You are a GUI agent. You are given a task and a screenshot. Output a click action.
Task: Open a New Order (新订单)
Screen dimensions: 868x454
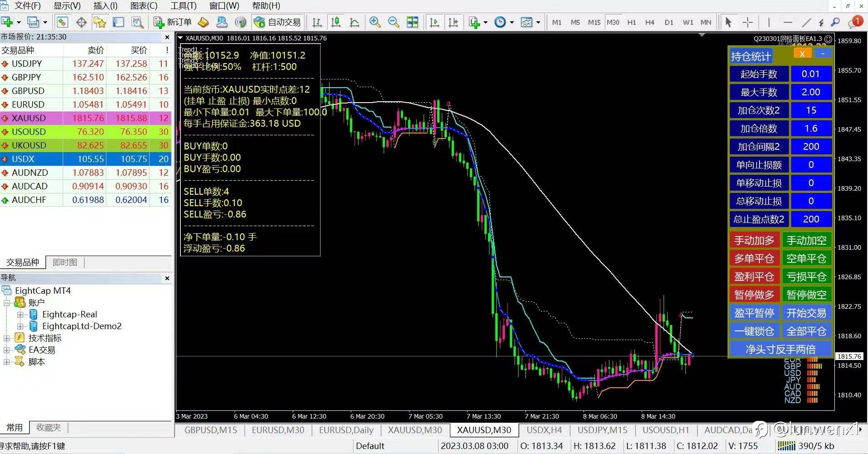173,22
